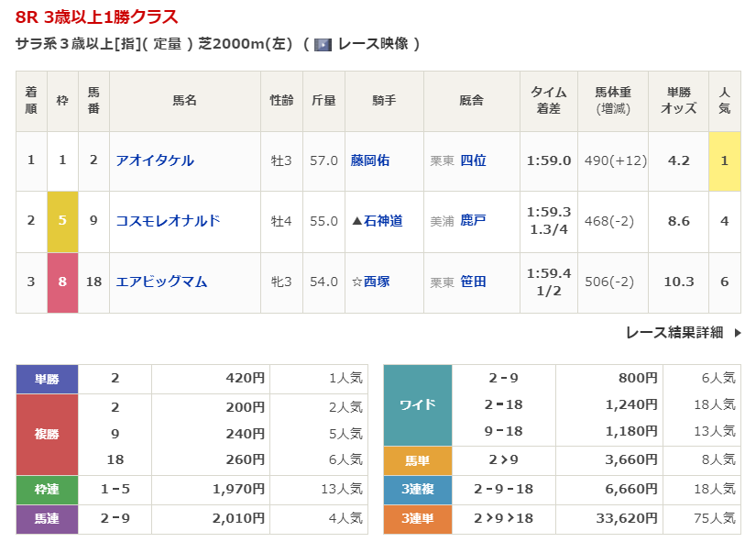The width and height of the screenshot is (756, 542).
Task: Click the ワイド payout label
Action: pyautogui.click(x=417, y=404)
